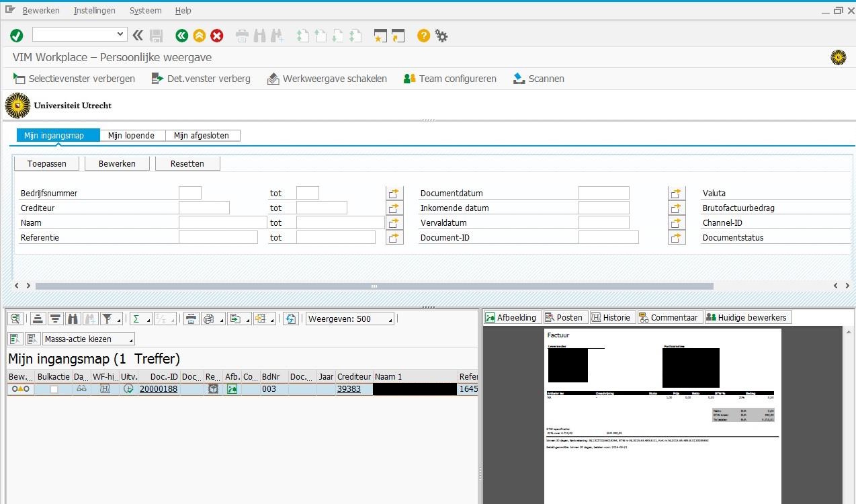The height and width of the screenshot is (504, 856).
Task: Open Crediteur link 39383
Action: (x=349, y=388)
